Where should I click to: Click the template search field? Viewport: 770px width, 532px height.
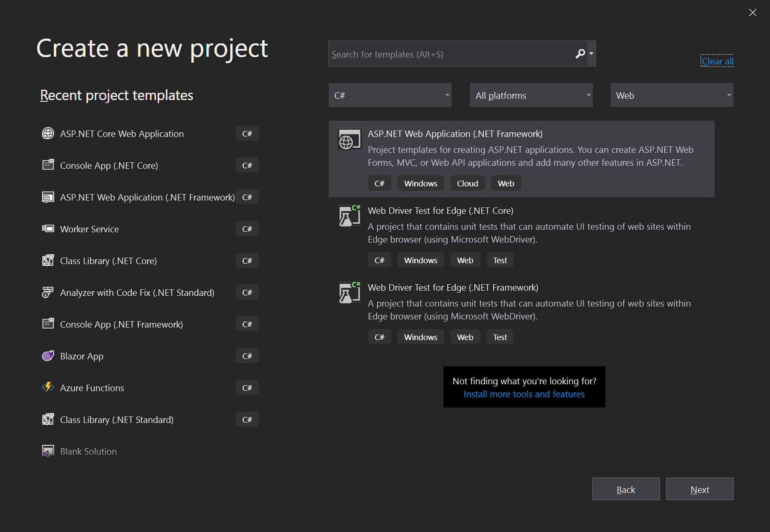[451, 54]
